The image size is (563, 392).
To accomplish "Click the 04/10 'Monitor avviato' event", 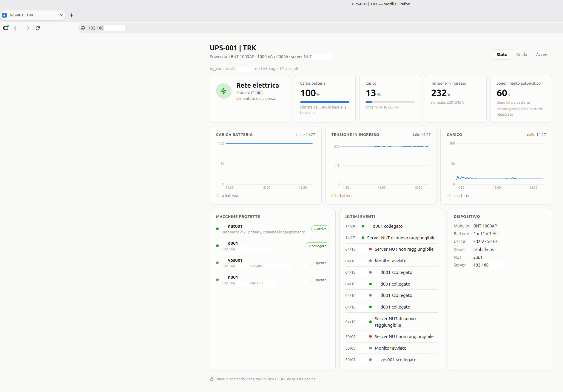I will (391, 261).
